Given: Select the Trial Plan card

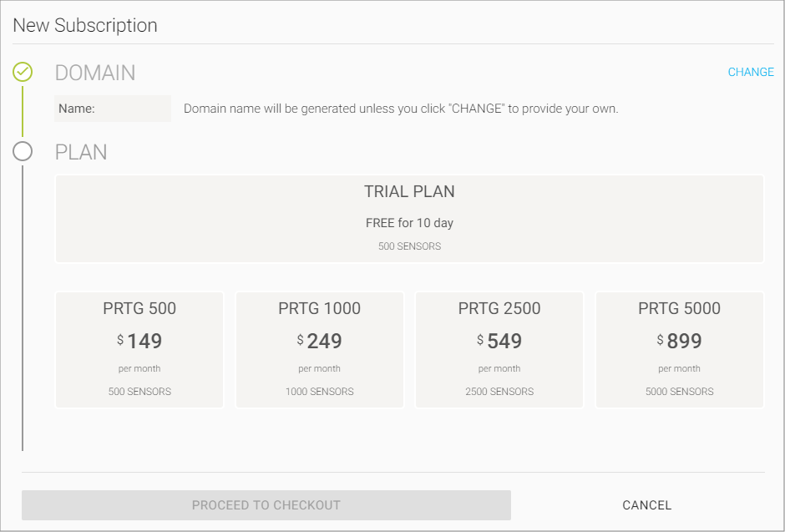Looking at the screenshot, I should pos(409,218).
